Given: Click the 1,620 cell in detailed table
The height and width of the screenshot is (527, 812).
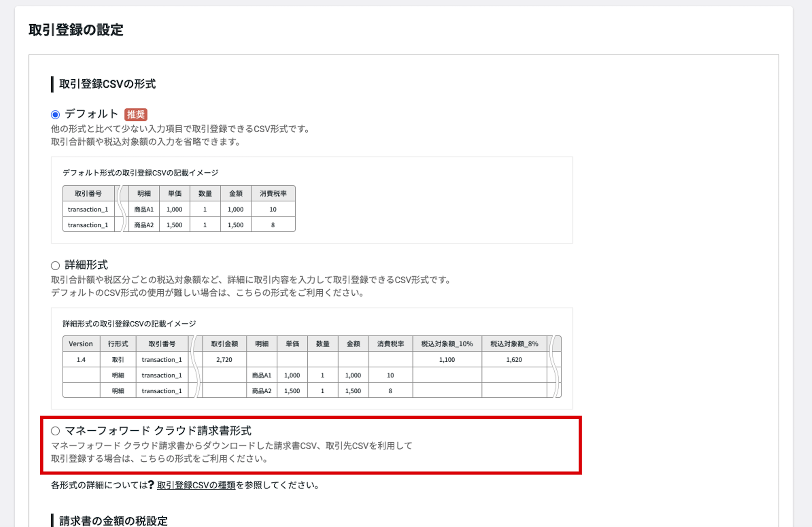Looking at the screenshot, I should tap(514, 359).
